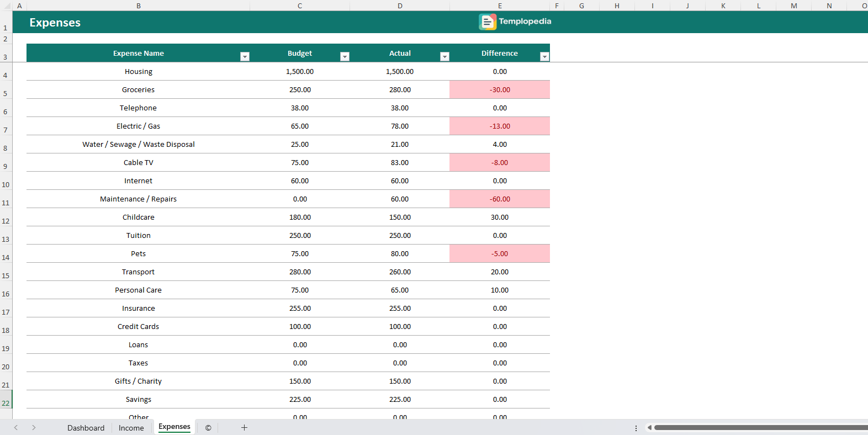
Task: Open the Expense Name filter dropdown
Action: click(245, 56)
